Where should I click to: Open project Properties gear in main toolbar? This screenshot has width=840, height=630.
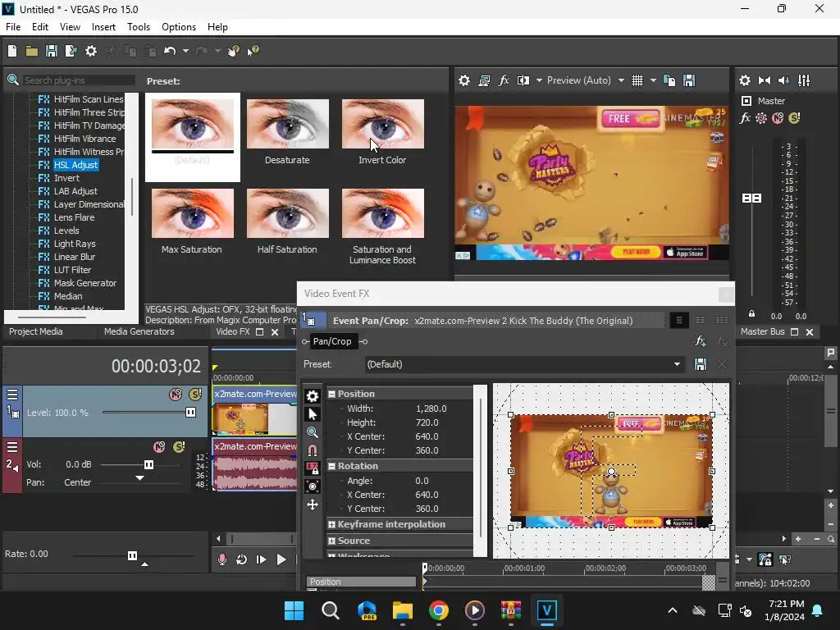[x=91, y=51]
